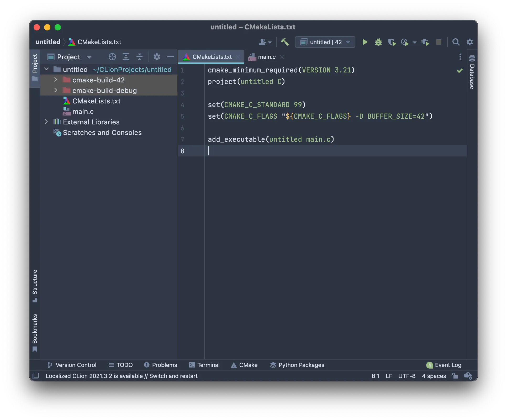Expand the cmake-build-42 folder
Screen dimensions: 507x420
[x=56, y=80]
